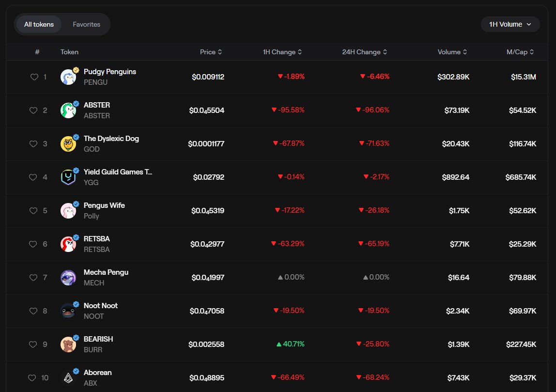The width and height of the screenshot is (556, 392).
Task: Favorite Pengus Wife with the heart
Action: 33,211
